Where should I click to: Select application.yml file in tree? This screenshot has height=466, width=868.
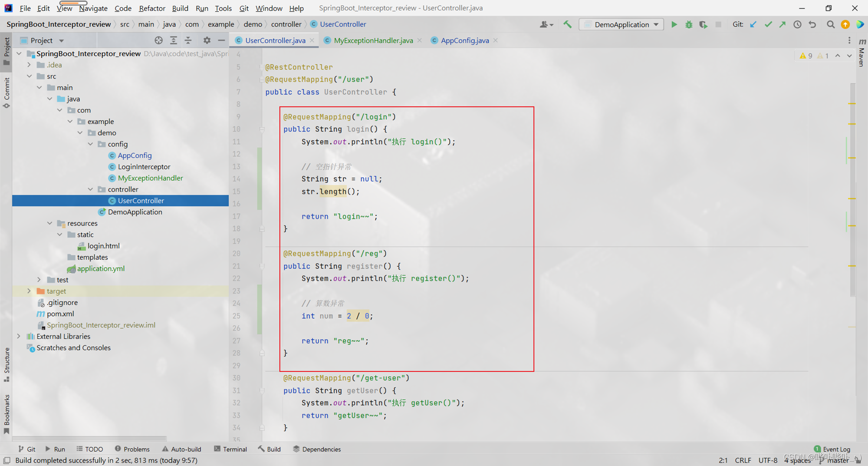[101, 268]
